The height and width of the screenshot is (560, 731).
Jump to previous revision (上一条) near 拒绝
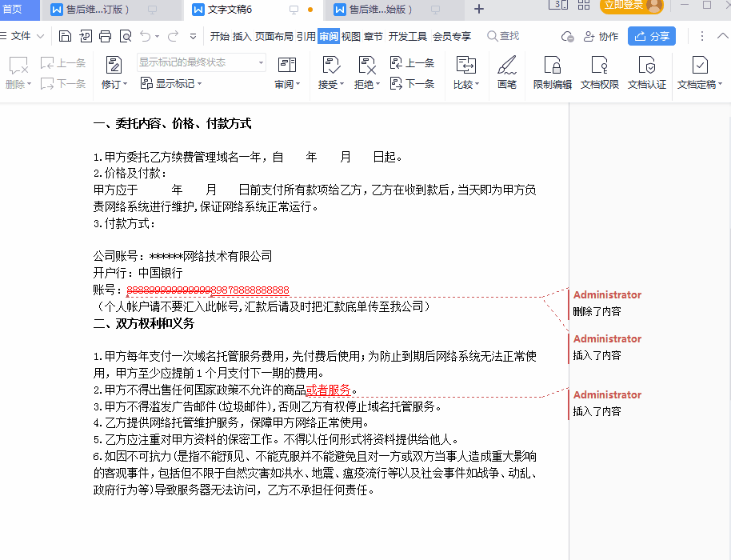tap(412, 63)
